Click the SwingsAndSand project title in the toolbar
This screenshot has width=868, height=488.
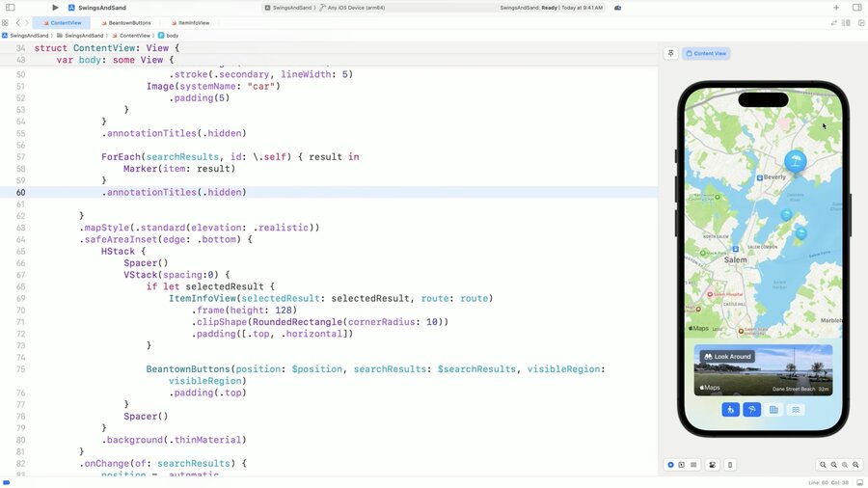point(102,8)
